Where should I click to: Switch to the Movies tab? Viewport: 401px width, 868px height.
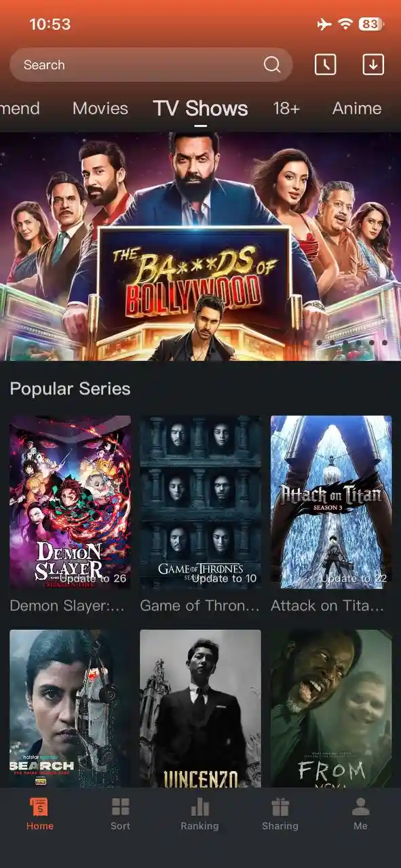point(100,108)
